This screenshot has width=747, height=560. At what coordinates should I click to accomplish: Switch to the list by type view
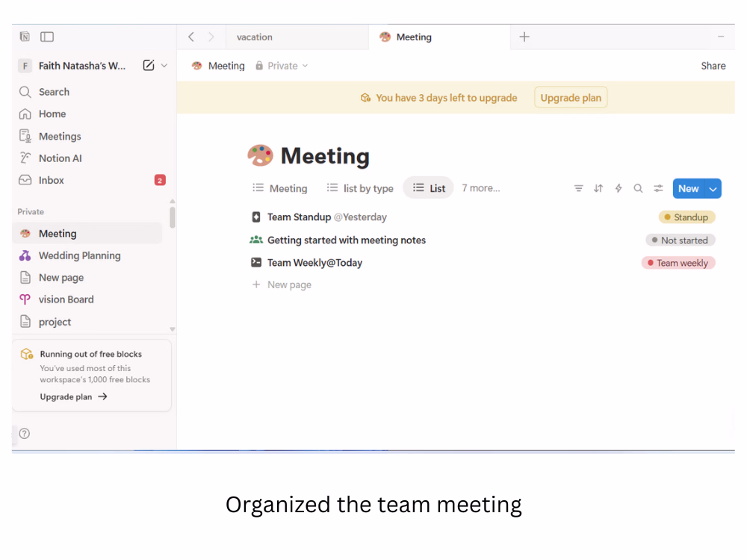click(x=360, y=188)
